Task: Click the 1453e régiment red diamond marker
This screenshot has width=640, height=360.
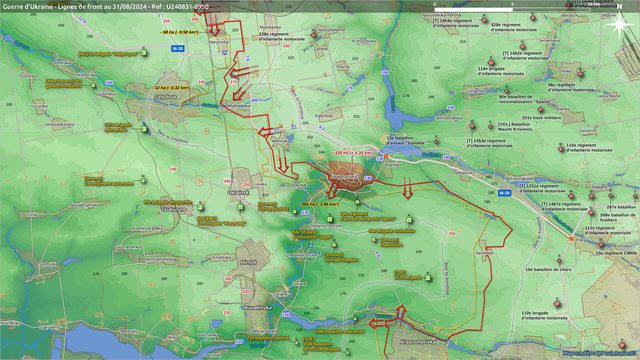Action: pos(472,126)
